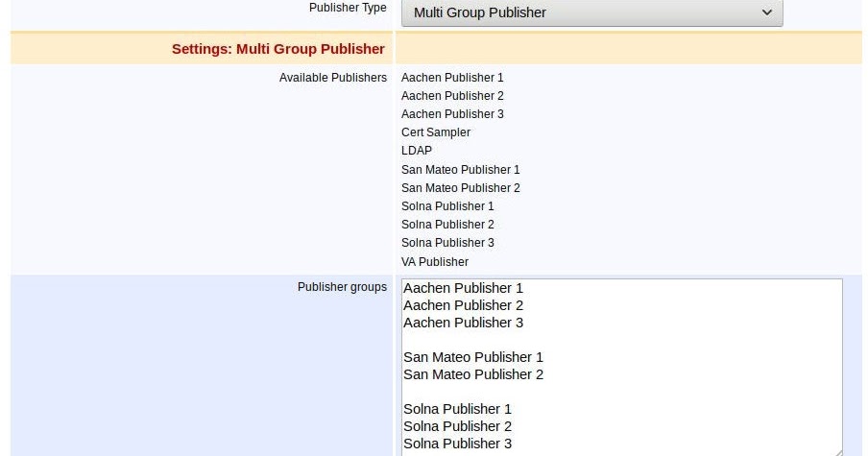Place cursor on 'San Mateo Publisher 1' textarea line
The image size is (868, 456).
(x=473, y=357)
